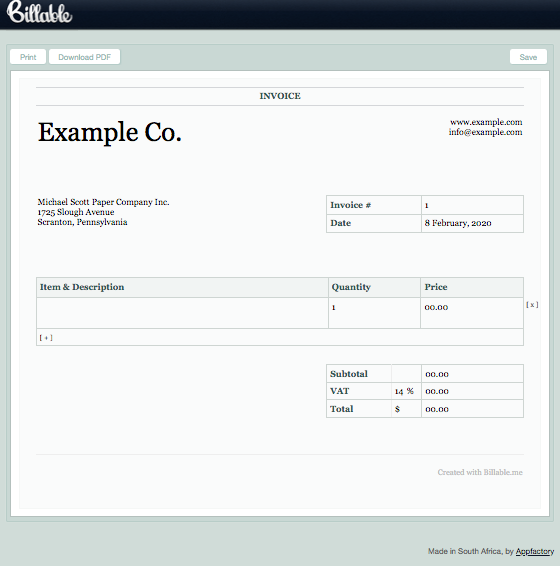Edit the Michael Scott Paper Company address
Screen dimensions: 560x566
point(103,212)
